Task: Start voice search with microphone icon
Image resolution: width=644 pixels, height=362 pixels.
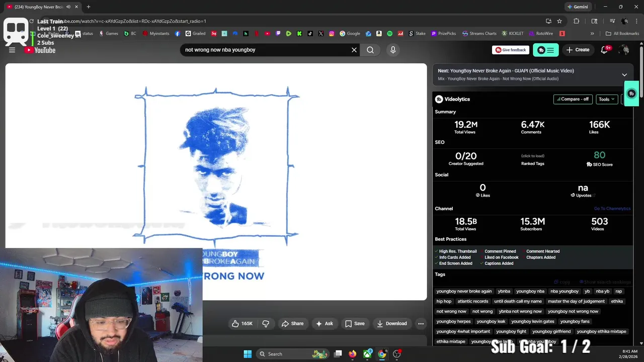Action: (393, 50)
